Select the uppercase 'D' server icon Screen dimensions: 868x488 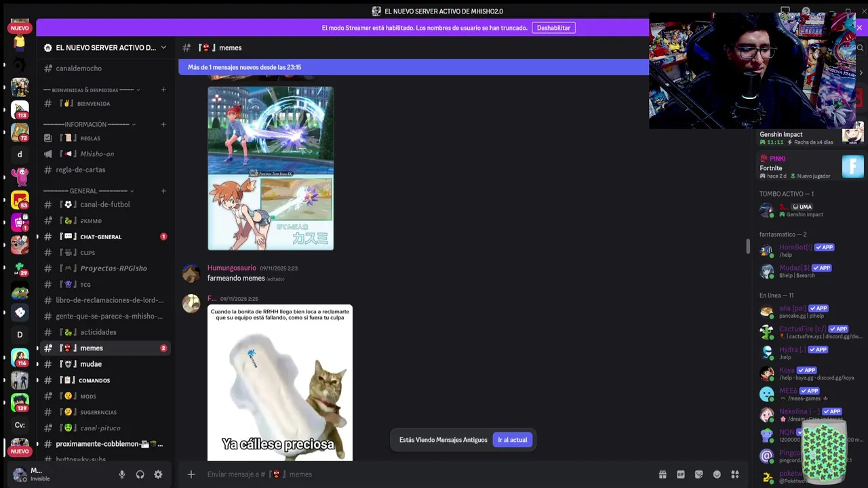[20, 335]
